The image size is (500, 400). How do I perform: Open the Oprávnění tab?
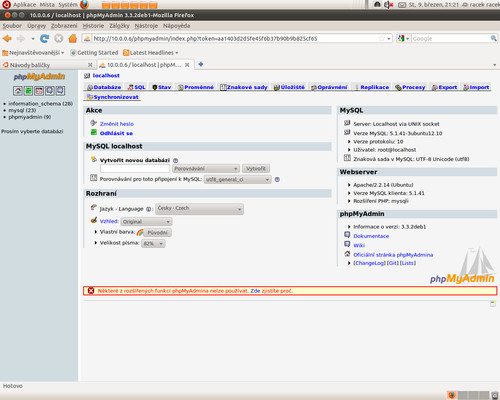click(x=329, y=87)
